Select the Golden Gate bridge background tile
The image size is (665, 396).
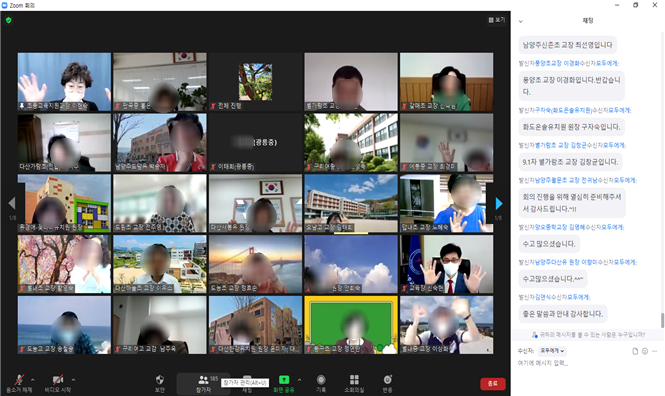255,264
